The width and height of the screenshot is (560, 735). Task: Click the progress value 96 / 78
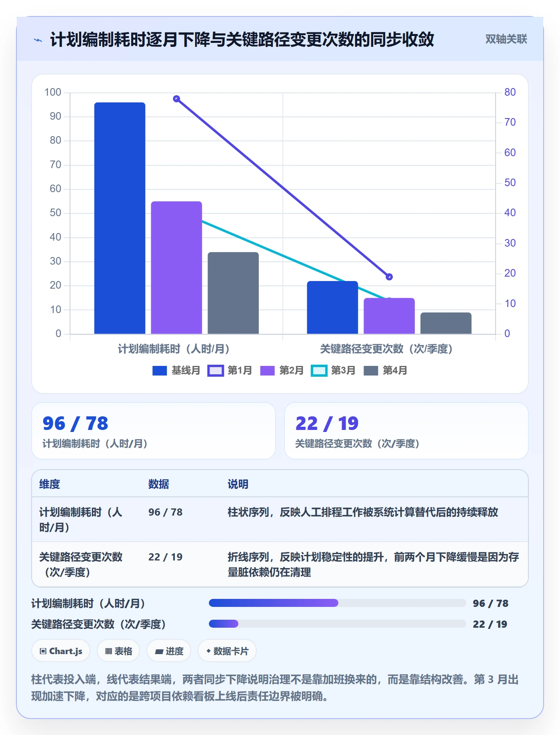[490, 603]
